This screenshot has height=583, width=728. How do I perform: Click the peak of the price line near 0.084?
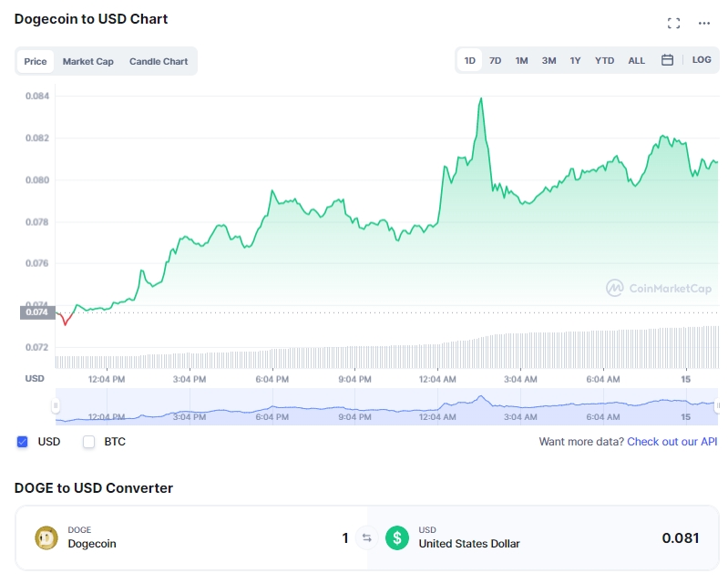click(x=481, y=98)
